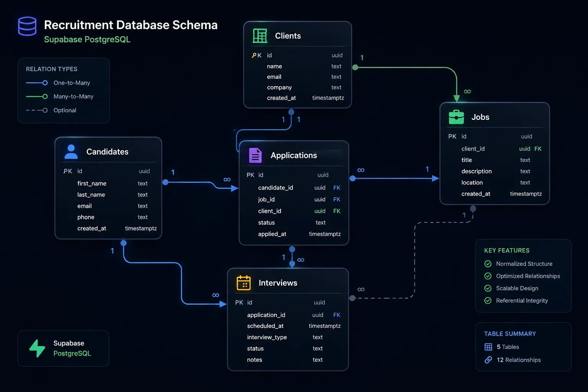Screen dimensions: 588x392
Task: Click the blue connector dot below Clients table
Action: click(x=291, y=112)
